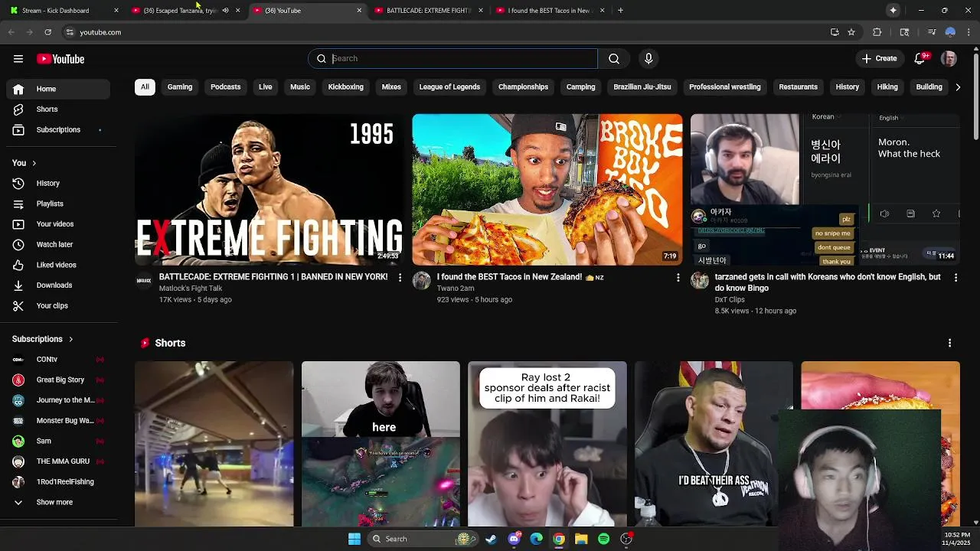Open Your videos in sidebar
Screen dimensions: 980x551
point(58,224)
